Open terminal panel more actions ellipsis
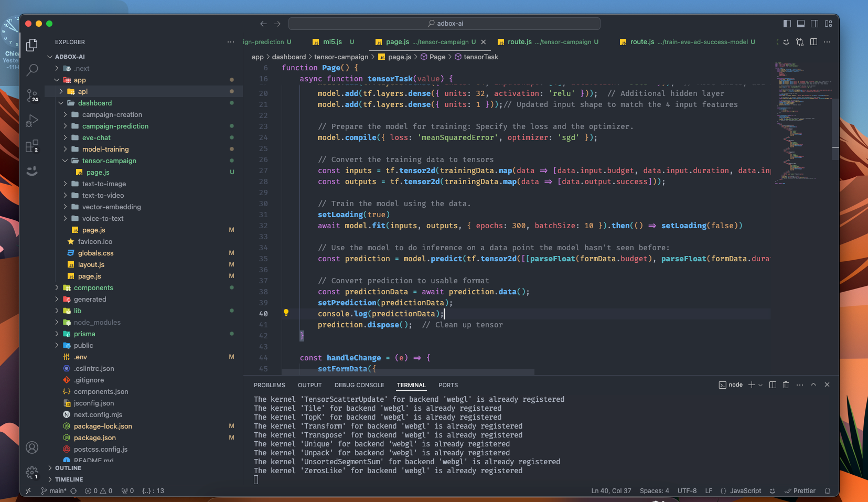 (x=800, y=385)
